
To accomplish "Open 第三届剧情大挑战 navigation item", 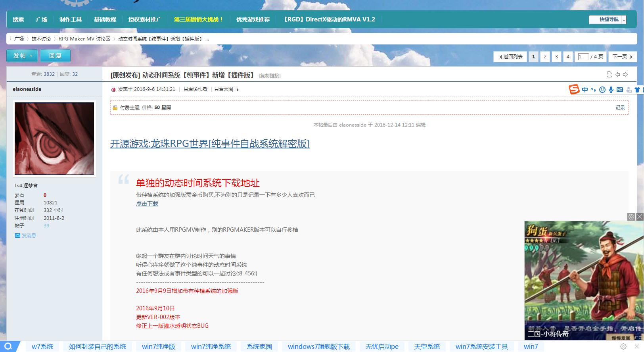I will 199,19.
